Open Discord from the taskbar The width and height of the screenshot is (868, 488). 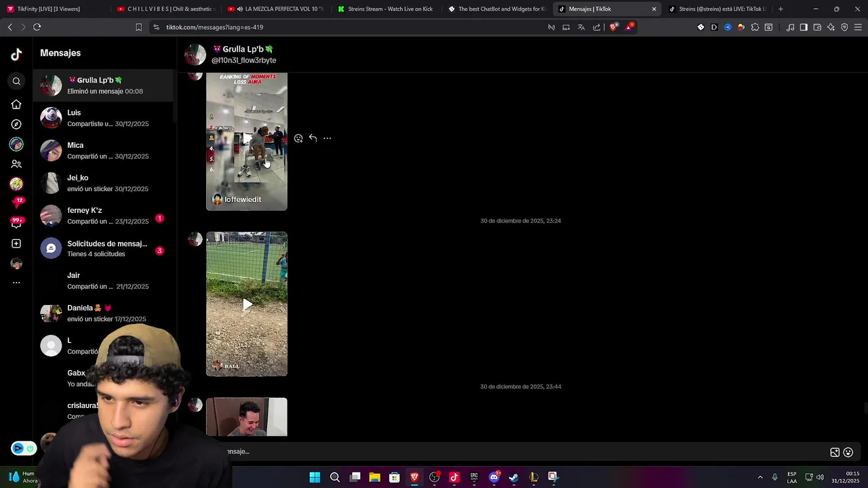[x=494, y=477]
